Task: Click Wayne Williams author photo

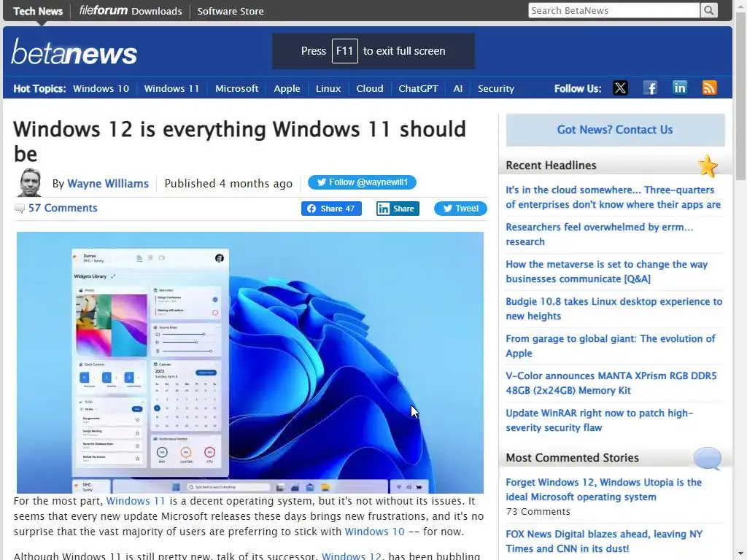Action: 29,182
